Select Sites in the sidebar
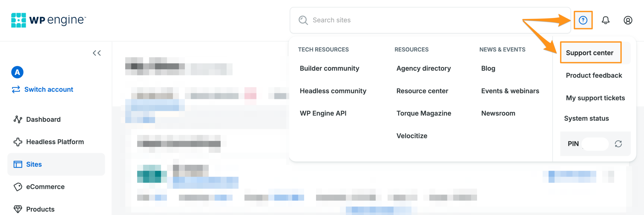The image size is (644, 215). pos(34,164)
